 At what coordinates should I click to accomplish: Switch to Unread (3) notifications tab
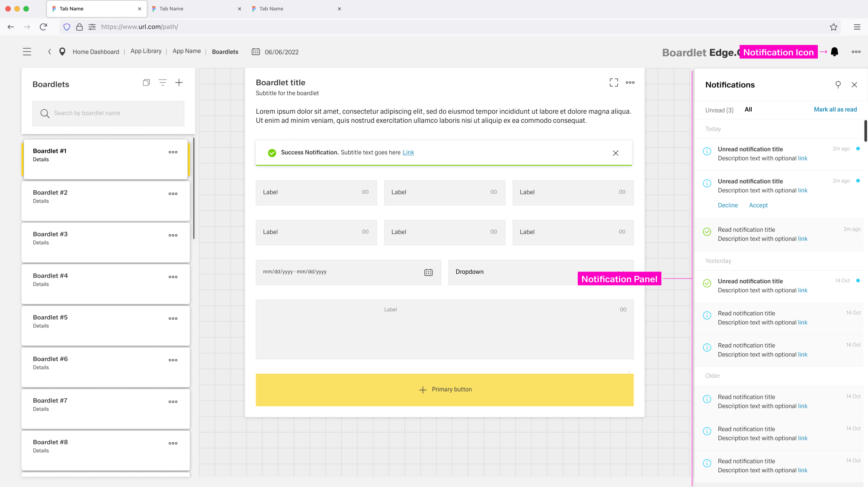pyautogui.click(x=719, y=110)
